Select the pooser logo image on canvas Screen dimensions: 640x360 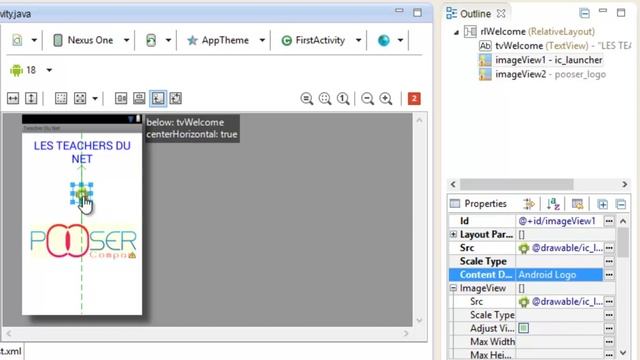(83, 241)
